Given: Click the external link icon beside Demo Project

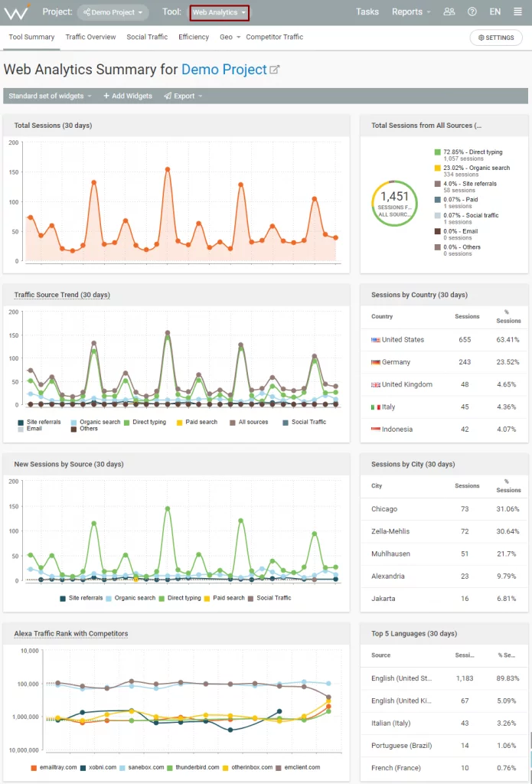Looking at the screenshot, I should tap(275, 70).
